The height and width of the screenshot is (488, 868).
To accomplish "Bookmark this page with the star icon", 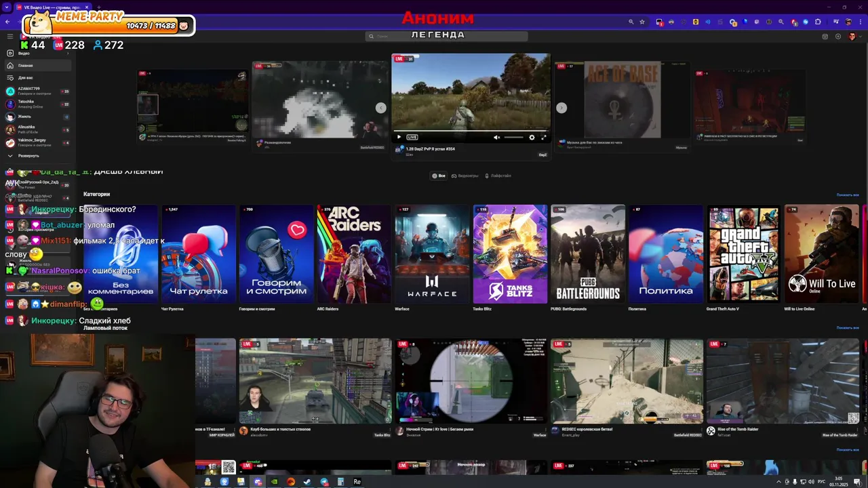I will click(642, 22).
